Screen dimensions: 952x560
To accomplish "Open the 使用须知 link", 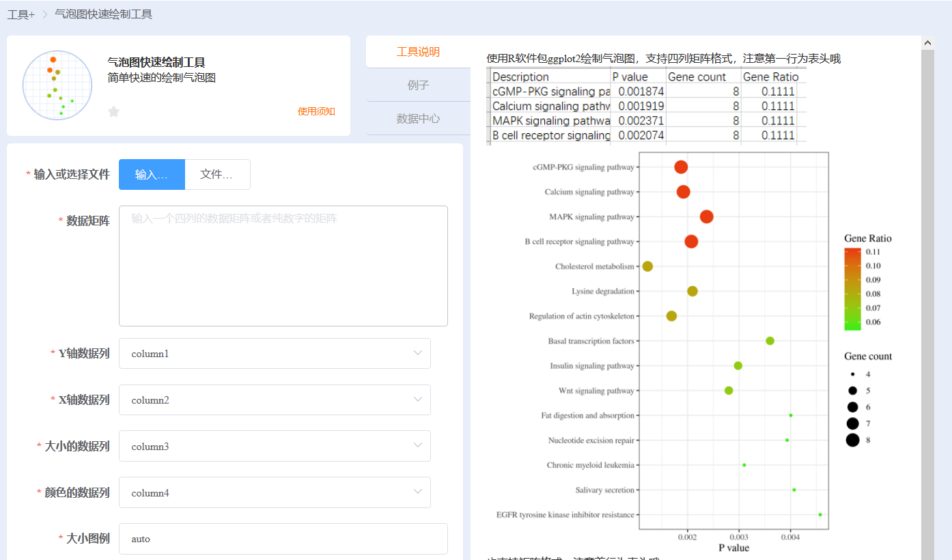I will 316,111.
